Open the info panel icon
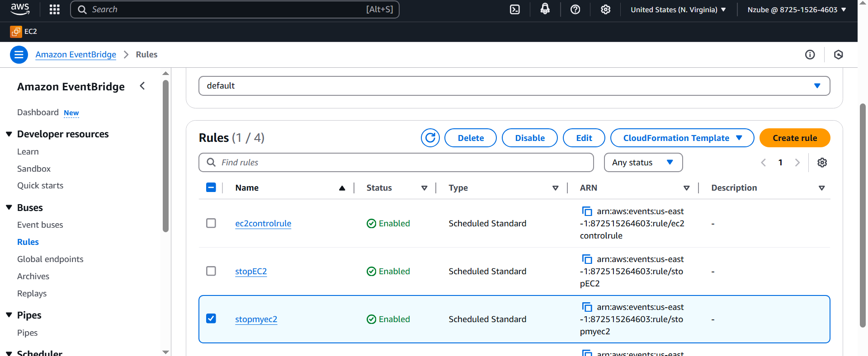 coord(810,55)
